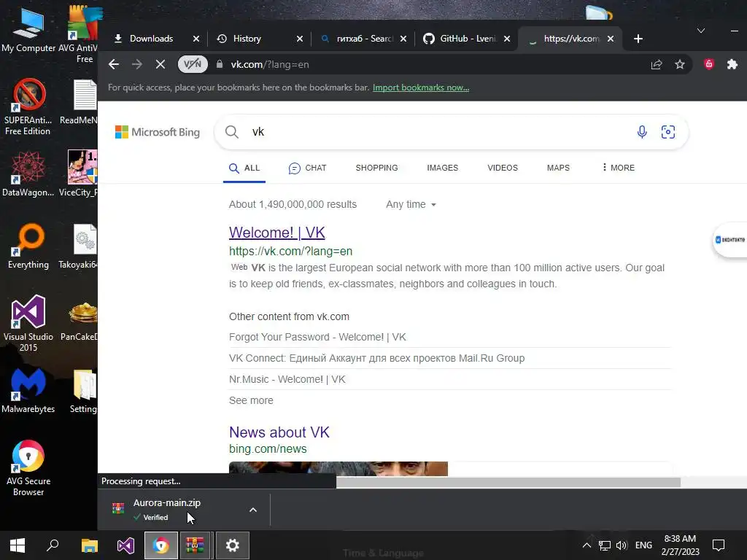Click See more under vk.com content
This screenshot has width=747, height=560.
[251, 400]
